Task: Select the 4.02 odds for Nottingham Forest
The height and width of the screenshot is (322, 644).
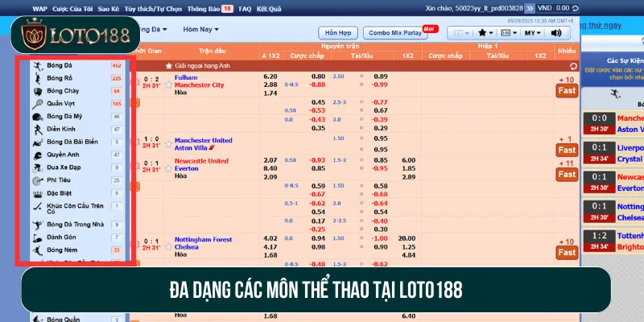Action: (x=270, y=238)
